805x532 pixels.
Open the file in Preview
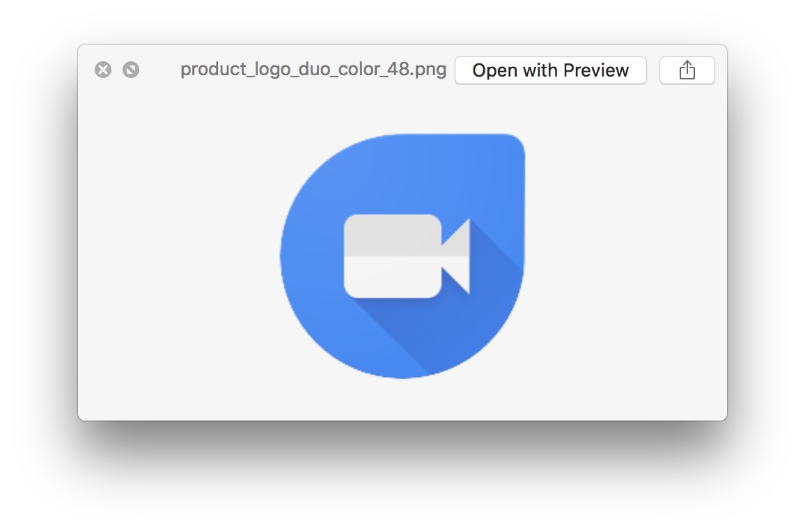coord(550,70)
